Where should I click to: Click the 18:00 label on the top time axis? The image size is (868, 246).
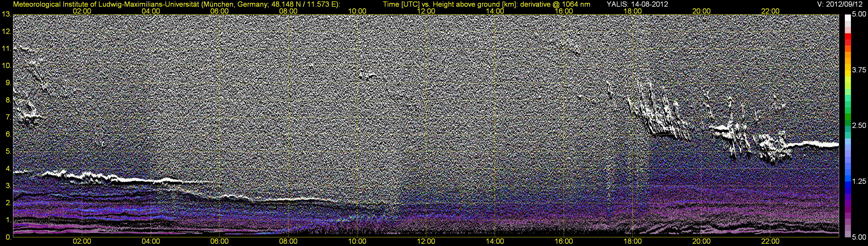(632, 11)
